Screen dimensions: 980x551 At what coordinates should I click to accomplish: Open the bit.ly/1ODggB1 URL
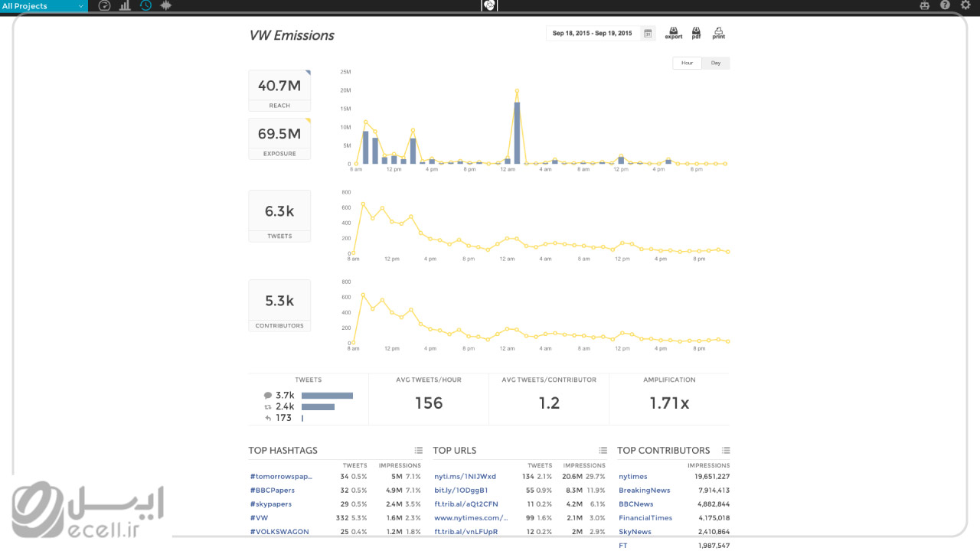[x=461, y=491]
